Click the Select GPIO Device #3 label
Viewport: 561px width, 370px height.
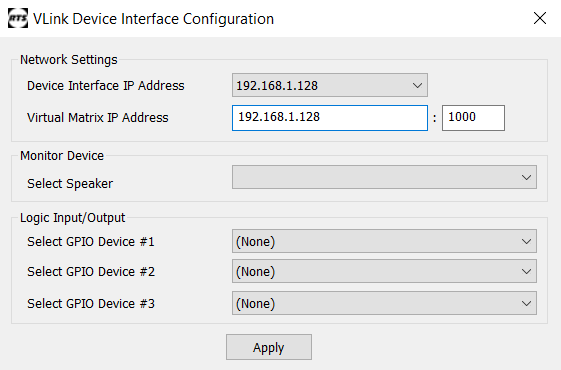coord(91,303)
